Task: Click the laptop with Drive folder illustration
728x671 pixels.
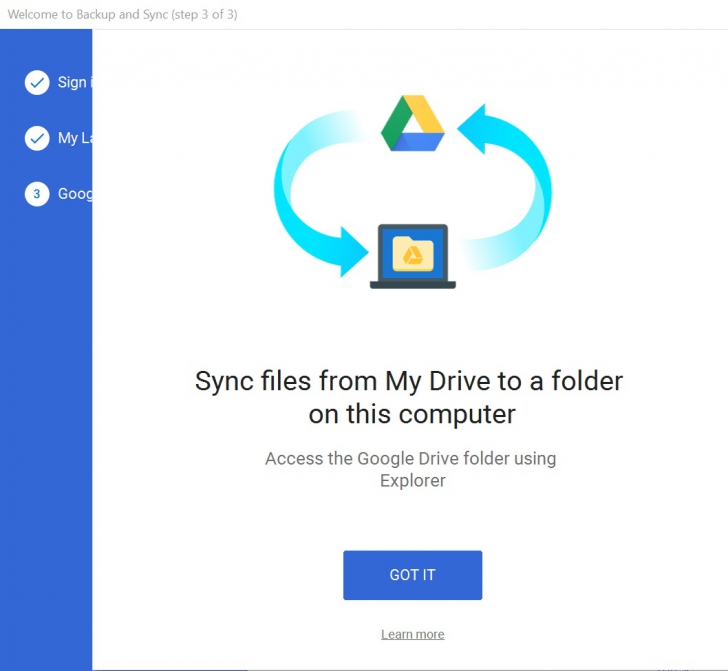Action: click(x=412, y=256)
